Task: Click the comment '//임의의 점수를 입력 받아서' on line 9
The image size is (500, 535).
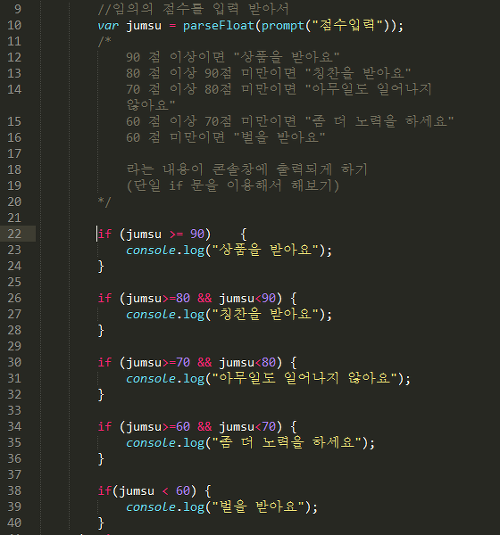Action: click(193, 9)
